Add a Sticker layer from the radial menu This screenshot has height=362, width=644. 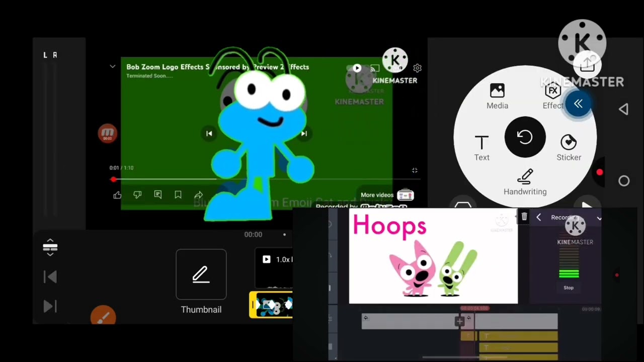pyautogui.click(x=569, y=148)
